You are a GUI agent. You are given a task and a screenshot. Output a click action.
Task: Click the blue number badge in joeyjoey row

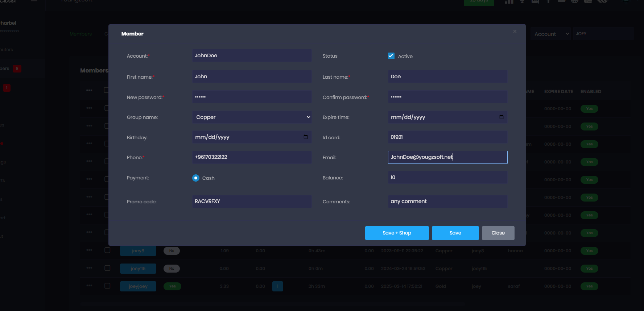pos(277,286)
